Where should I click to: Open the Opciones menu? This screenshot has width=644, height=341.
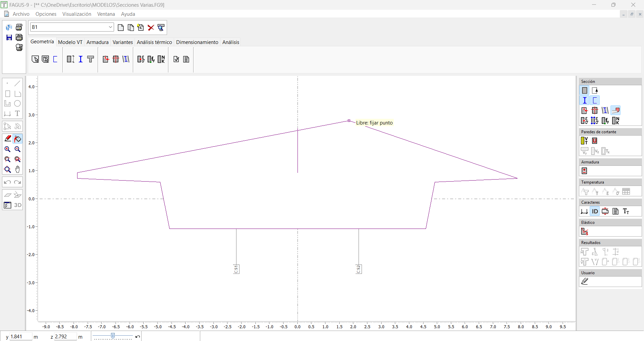click(x=46, y=14)
